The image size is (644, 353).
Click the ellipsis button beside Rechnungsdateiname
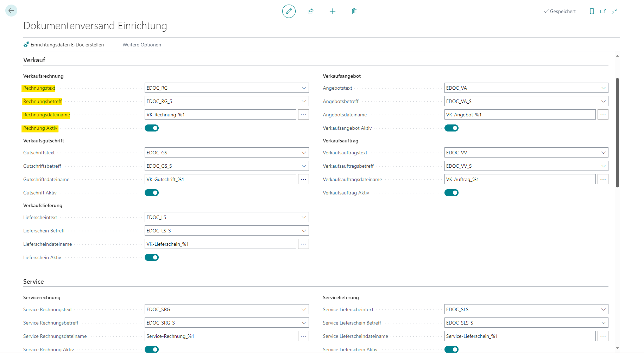(x=303, y=115)
